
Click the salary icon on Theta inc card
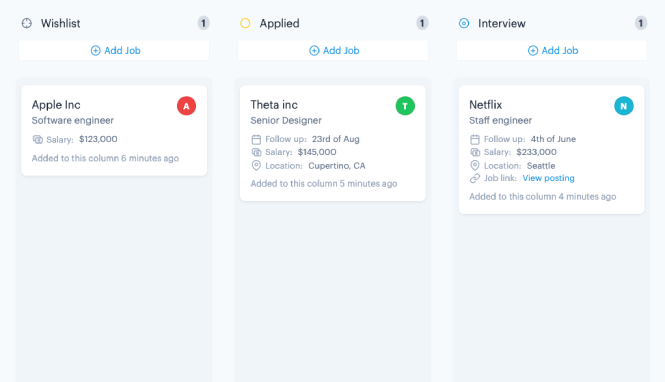pos(256,152)
